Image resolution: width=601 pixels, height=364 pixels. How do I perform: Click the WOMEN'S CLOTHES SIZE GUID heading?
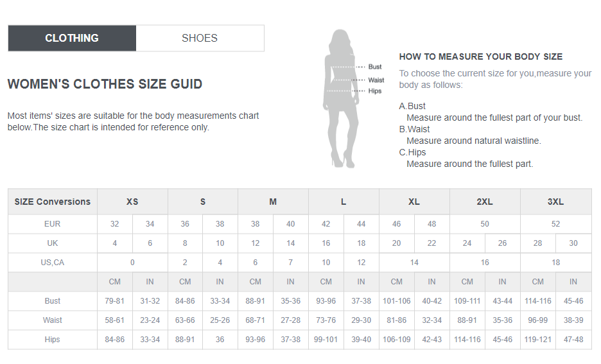coord(105,84)
